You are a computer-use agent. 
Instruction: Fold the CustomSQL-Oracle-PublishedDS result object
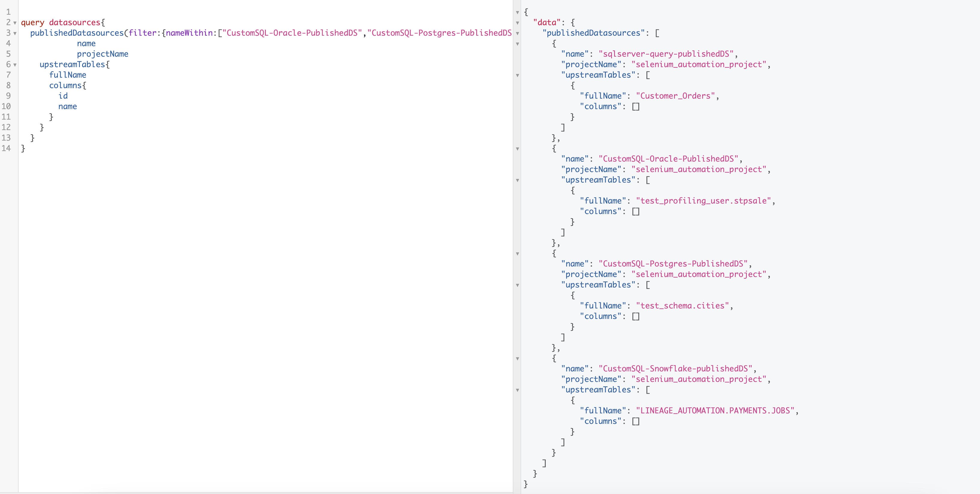(x=517, y=149)
